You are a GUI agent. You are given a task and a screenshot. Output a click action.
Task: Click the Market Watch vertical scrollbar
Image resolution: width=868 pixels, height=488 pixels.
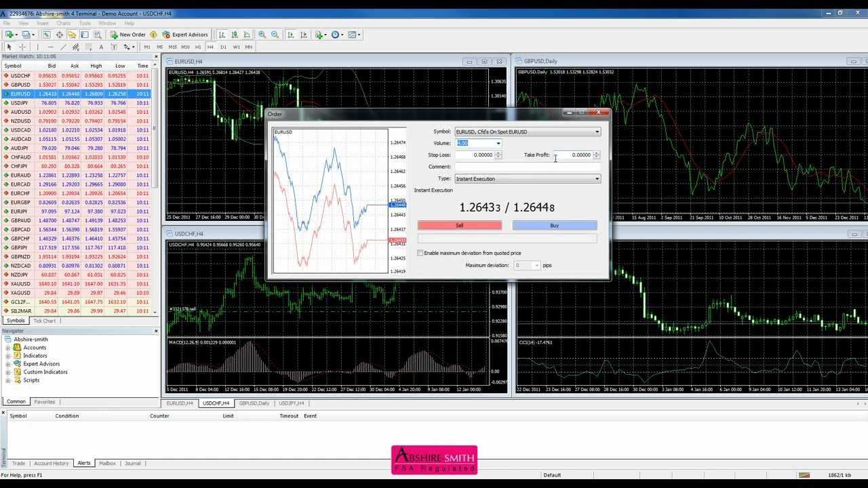[155, 190]
